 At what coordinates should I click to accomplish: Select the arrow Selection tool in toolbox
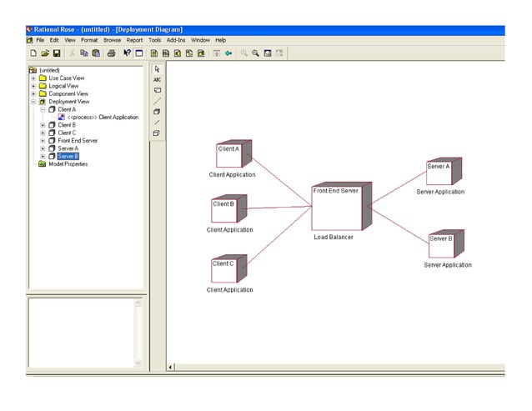pyautogui.click(x=157, y=68)
